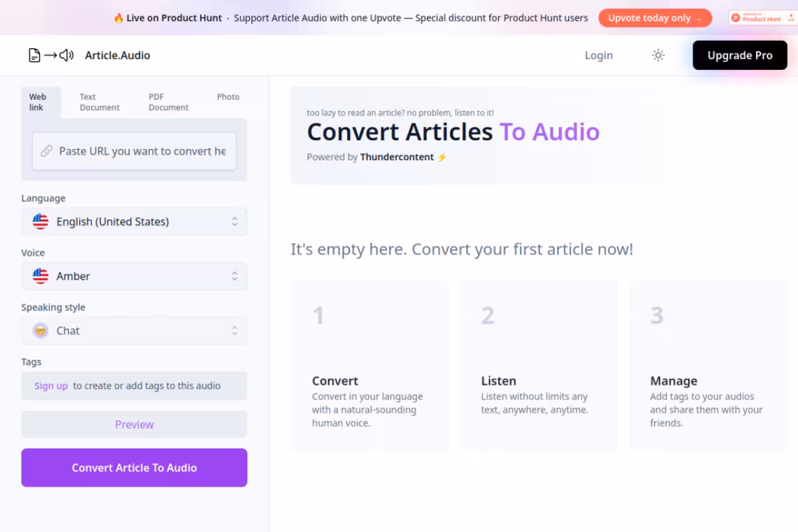Click the lightning bolt icon after Thundercontent
The image size is (798, 532).
(x=442, y=157)
